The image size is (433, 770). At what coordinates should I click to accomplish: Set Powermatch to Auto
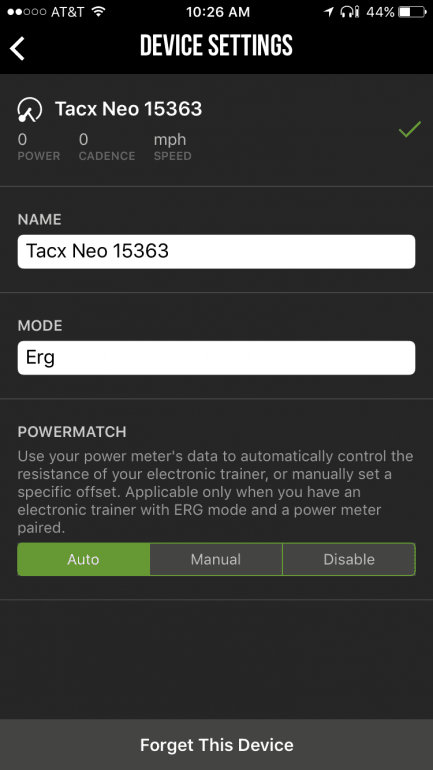(x=83, y=559)
